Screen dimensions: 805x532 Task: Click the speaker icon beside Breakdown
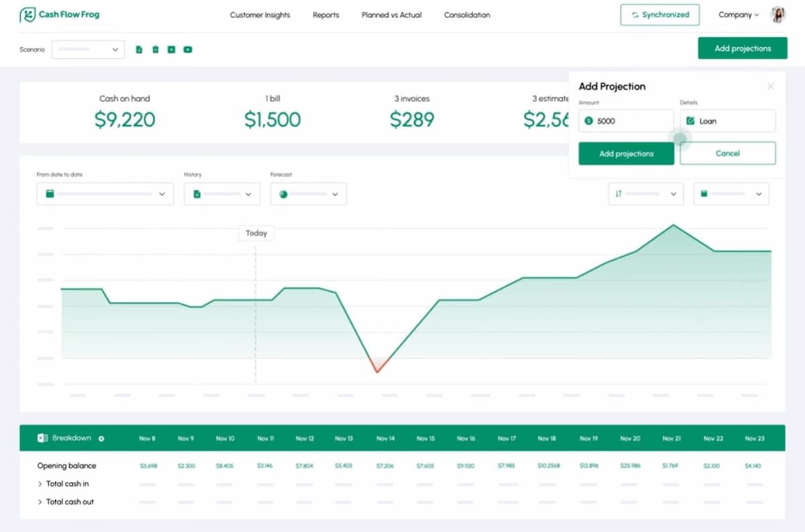click(x=42, y=438)
